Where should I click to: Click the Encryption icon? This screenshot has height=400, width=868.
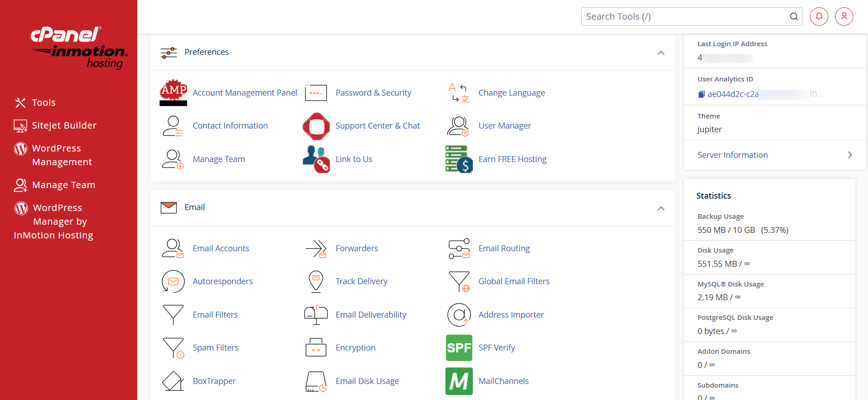(316, 348)
